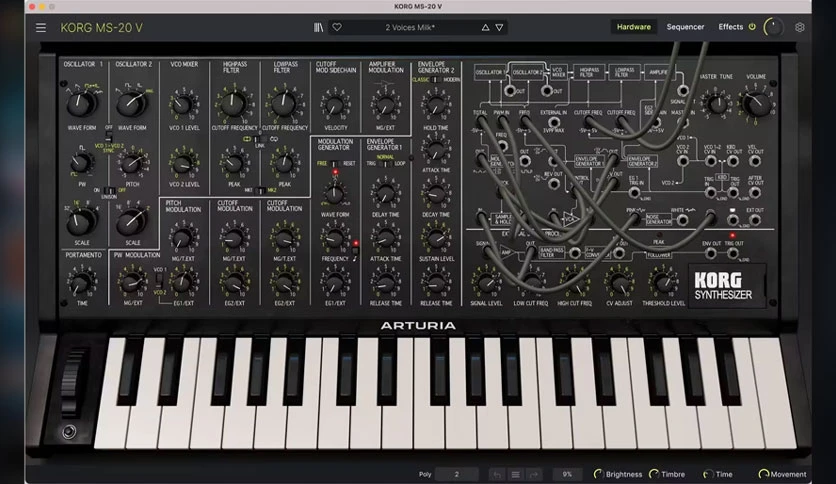Toggle the VCO 1-VCO 2 Sync switch
Viewport: 836px width, 484px height.
[x=109, y=138]
